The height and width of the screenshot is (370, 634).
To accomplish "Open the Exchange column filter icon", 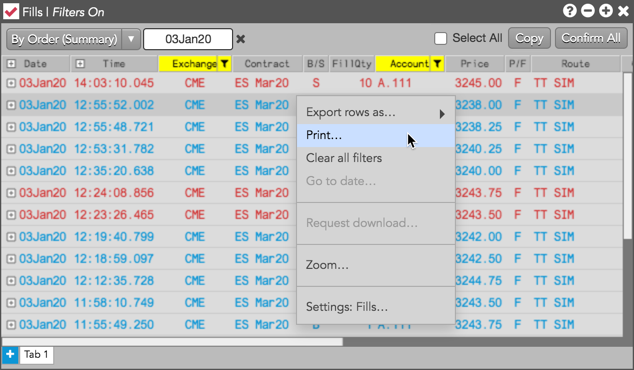I will tap(224, 64).
